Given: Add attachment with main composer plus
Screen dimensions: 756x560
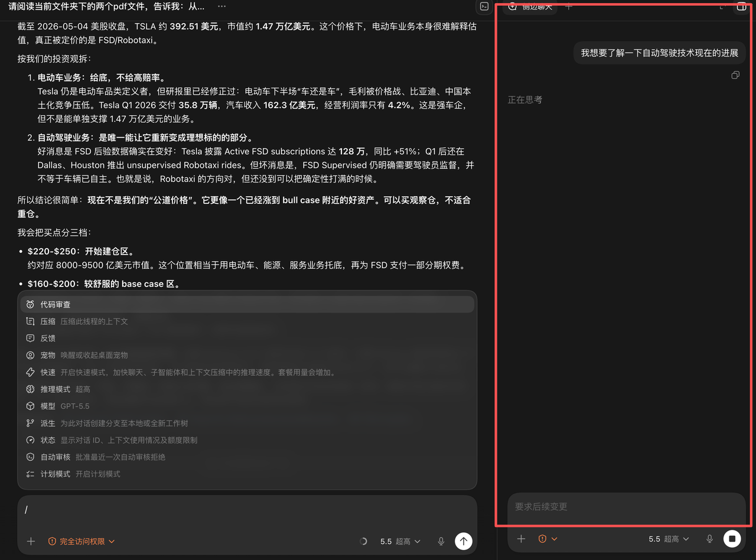Looking at the screenshot, I should point(31,541).
